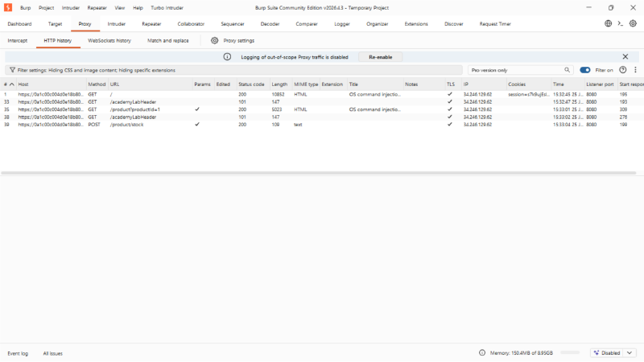Click the memory info icon

(x=482, y=352)
